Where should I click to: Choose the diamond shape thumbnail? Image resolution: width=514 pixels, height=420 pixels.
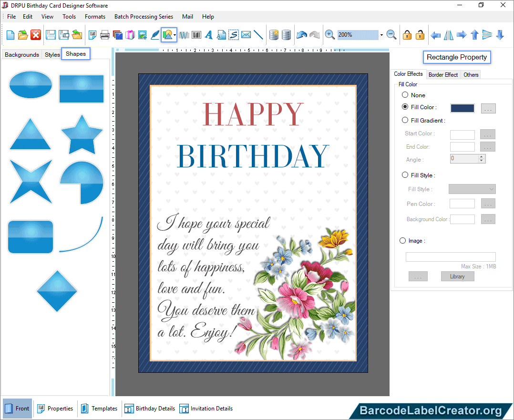click(x=57, y=291)
